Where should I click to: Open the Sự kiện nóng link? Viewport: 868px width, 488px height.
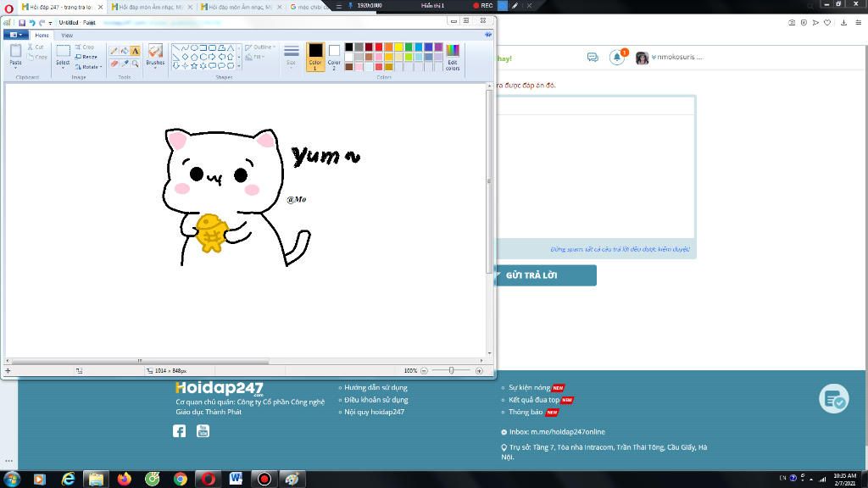tap(530, 388)
